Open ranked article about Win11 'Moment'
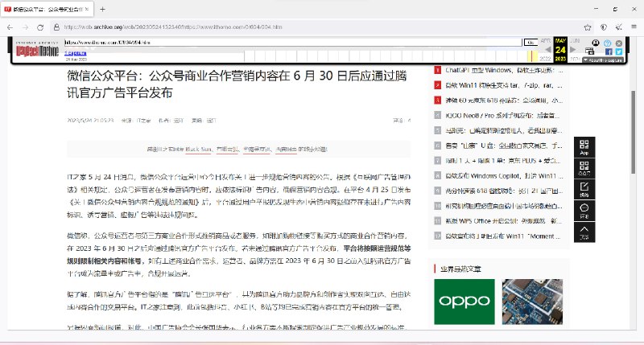Image resolution: width=644 pixels, height=345 pixels. coord(503,236)
